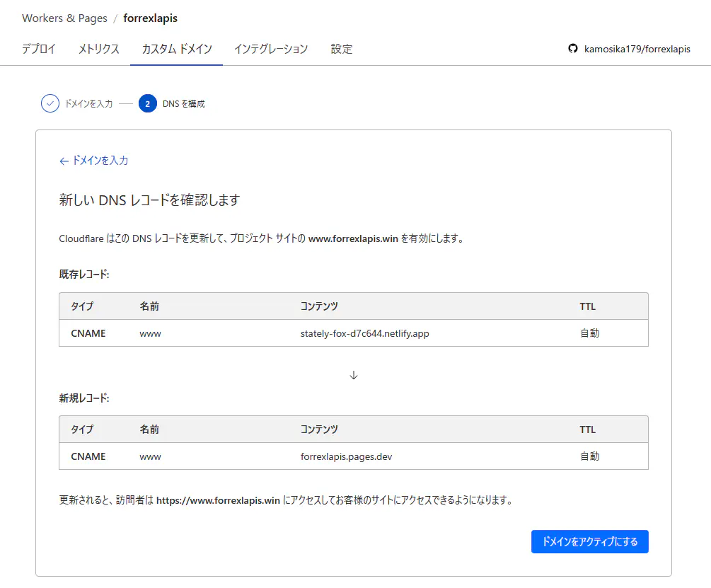Click the DNS を構成 step label
Image resolution: width=711 pixels, height=588 pixels.
point(183,103)
